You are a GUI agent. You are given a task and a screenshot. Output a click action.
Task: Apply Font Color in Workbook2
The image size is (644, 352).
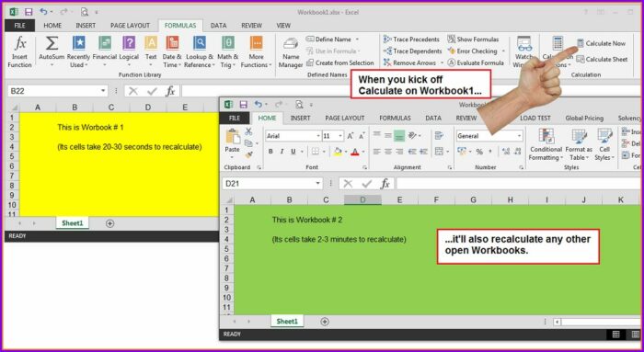[x=355, y=152]
